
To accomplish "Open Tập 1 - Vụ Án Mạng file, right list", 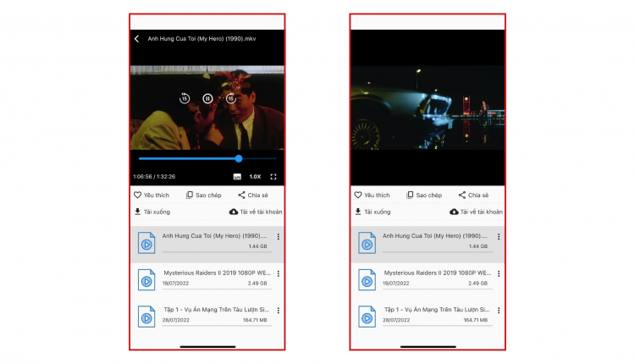I will (x=428, y=317).
